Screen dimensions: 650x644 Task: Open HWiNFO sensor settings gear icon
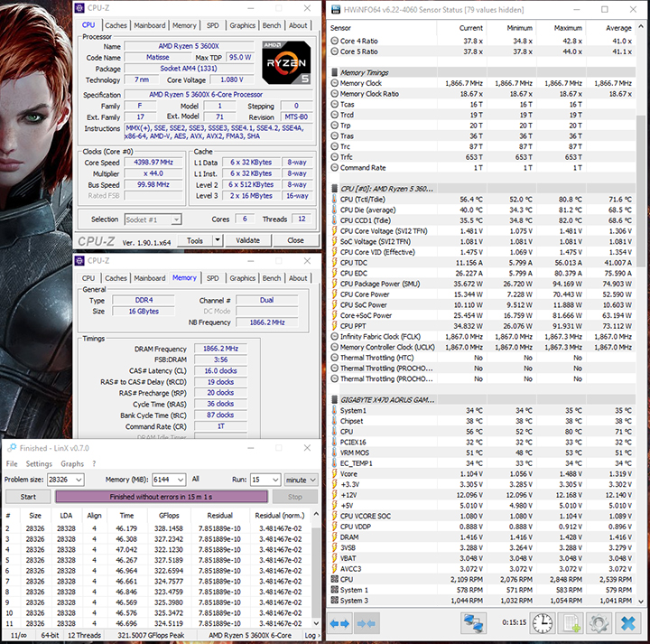(598, 623)
